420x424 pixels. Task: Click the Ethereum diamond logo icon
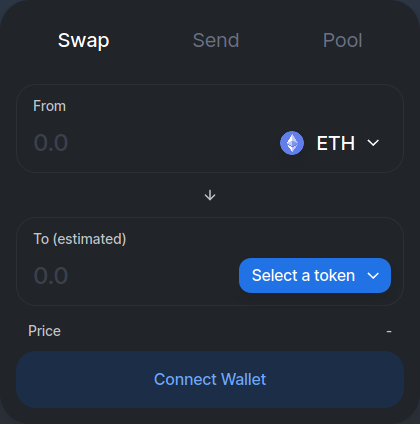[x=292, y=143]
